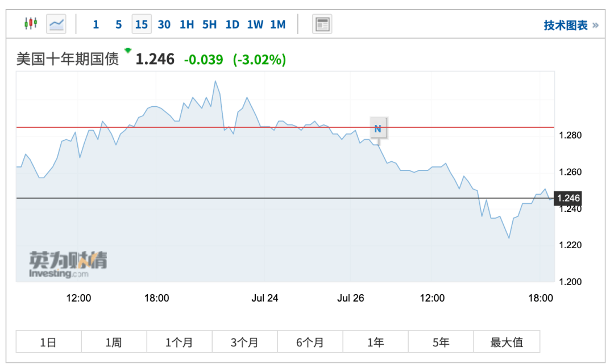Open the news table panel icon
This screenshot has width=614, height=364.
322,24
